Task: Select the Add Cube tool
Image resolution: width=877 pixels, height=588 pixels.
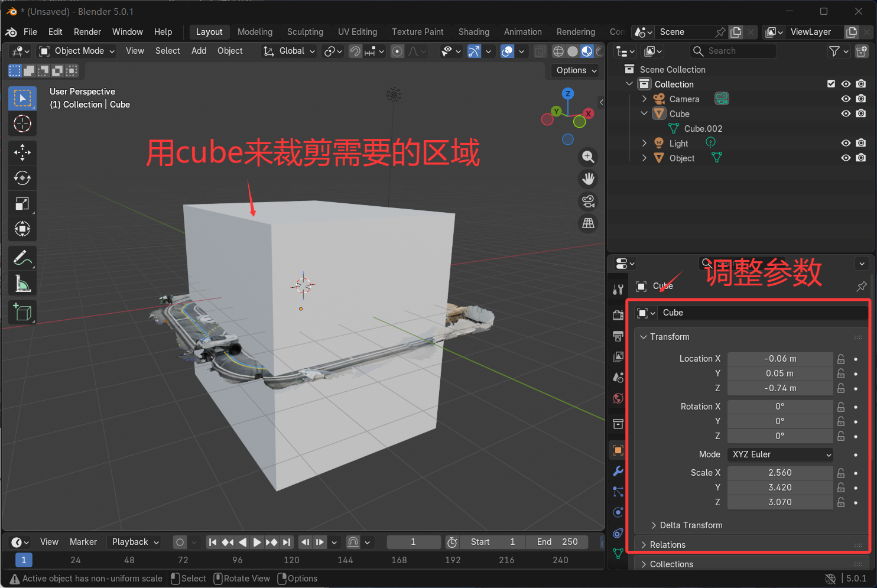Action: click(22, 312)
